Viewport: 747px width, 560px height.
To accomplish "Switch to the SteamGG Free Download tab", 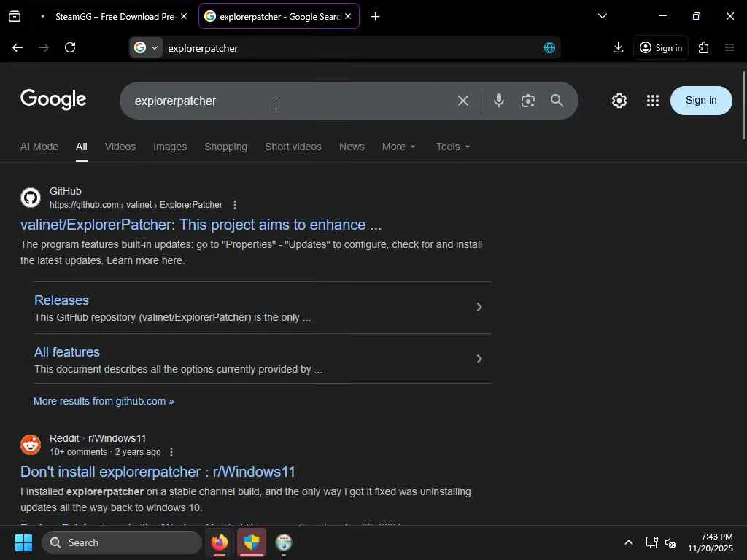I will 115,17.
